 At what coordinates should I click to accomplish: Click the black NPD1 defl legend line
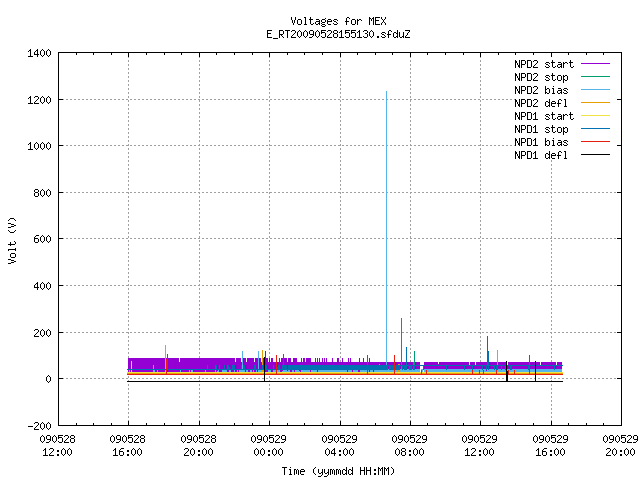[595, 155]
